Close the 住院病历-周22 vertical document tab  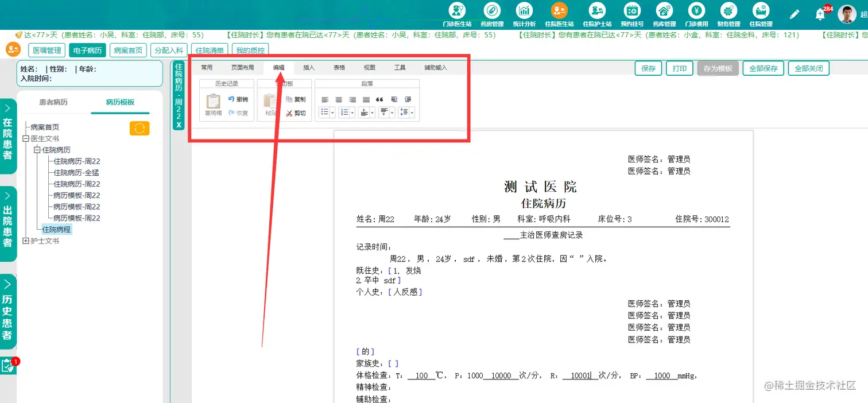coord(179,125)
